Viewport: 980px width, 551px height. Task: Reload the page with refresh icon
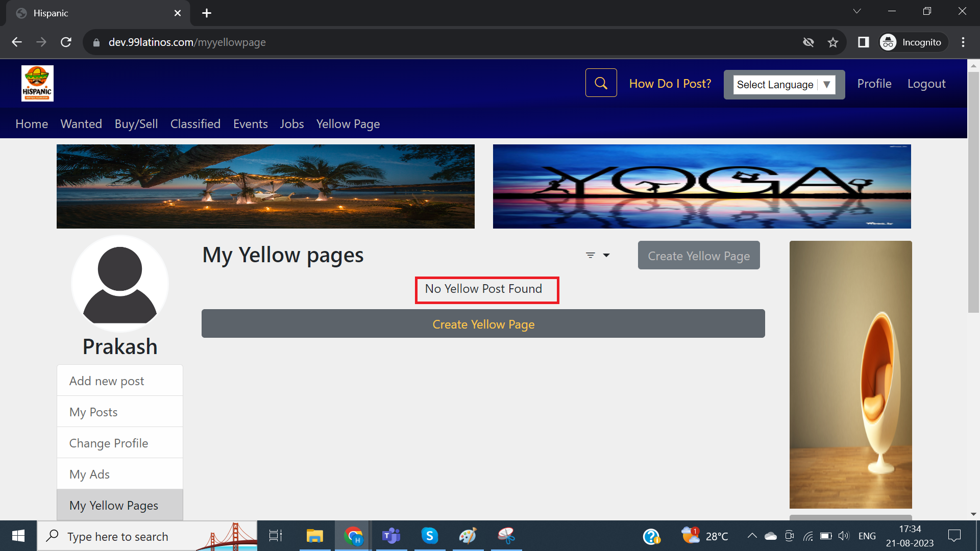pyautogui.click(x=66, y=42)
